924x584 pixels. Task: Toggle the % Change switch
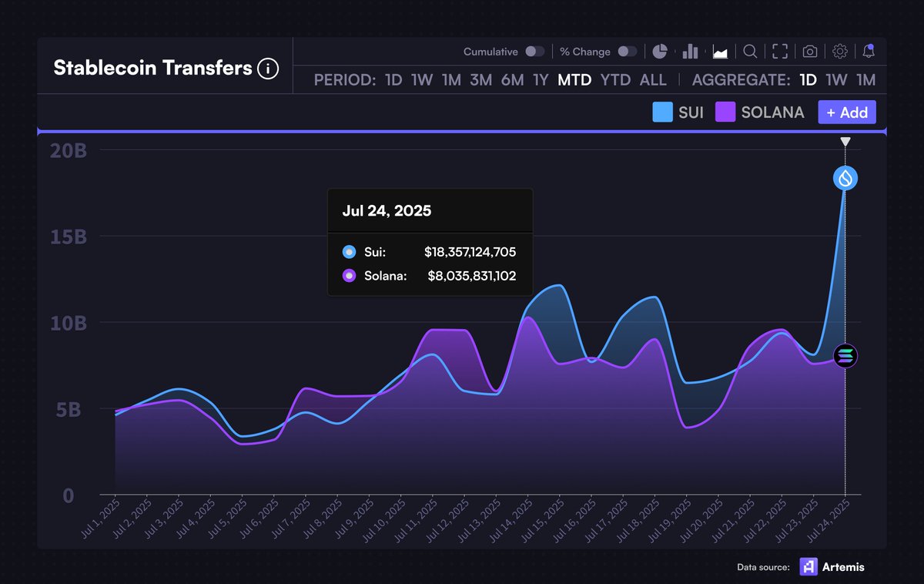628,52
